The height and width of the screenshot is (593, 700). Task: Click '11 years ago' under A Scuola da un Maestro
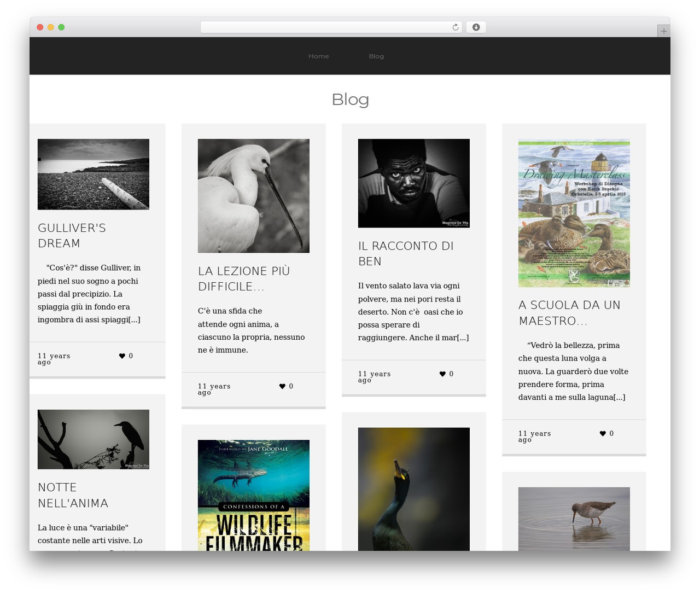click(535, 437)
